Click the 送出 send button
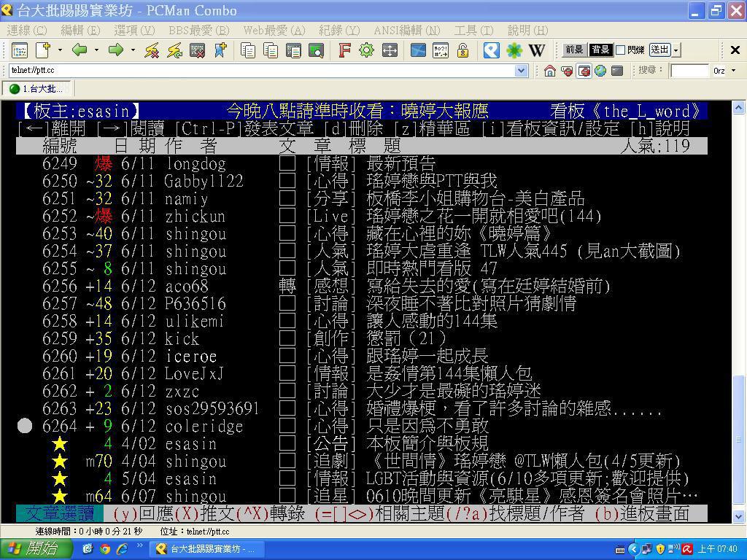 (659, 50)
